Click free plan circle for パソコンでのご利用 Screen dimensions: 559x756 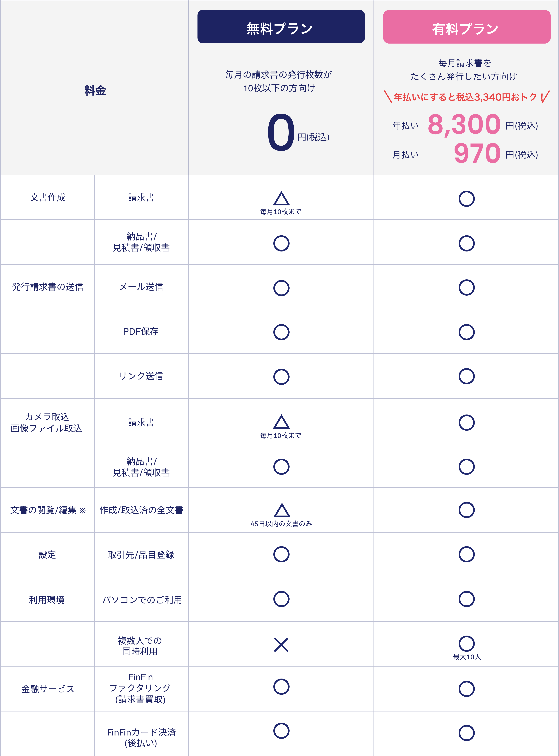(281, 599)
